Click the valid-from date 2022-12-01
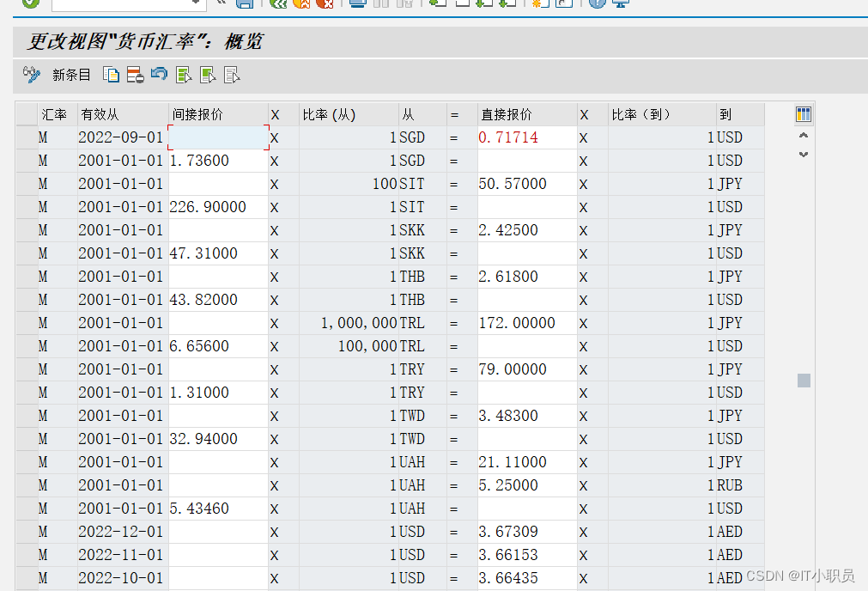The height and width of the screenshot is (591, 868). coord(121,533)
